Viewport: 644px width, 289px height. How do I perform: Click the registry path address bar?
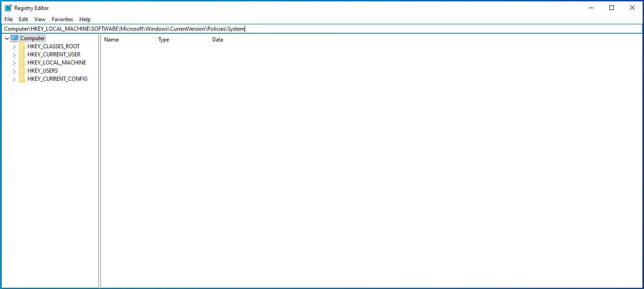coord(322,29)
